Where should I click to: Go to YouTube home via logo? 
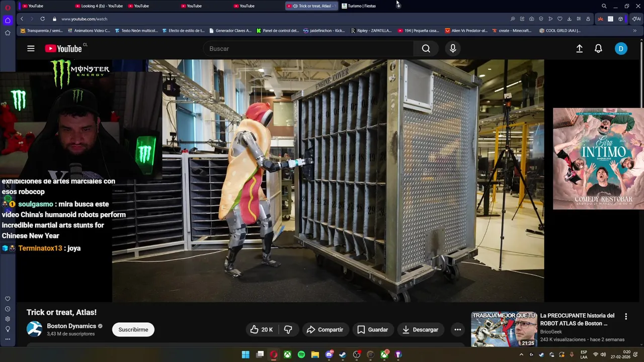pos(63,49)
